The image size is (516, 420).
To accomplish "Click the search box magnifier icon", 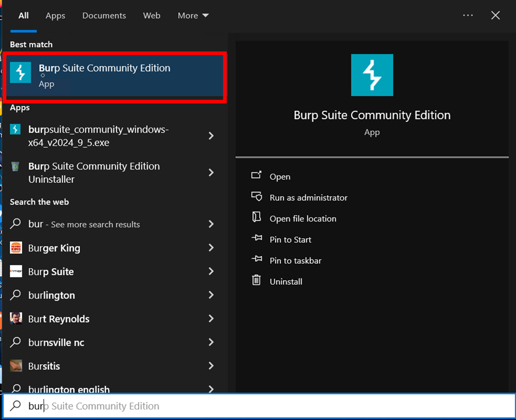I will click(16, 406).
